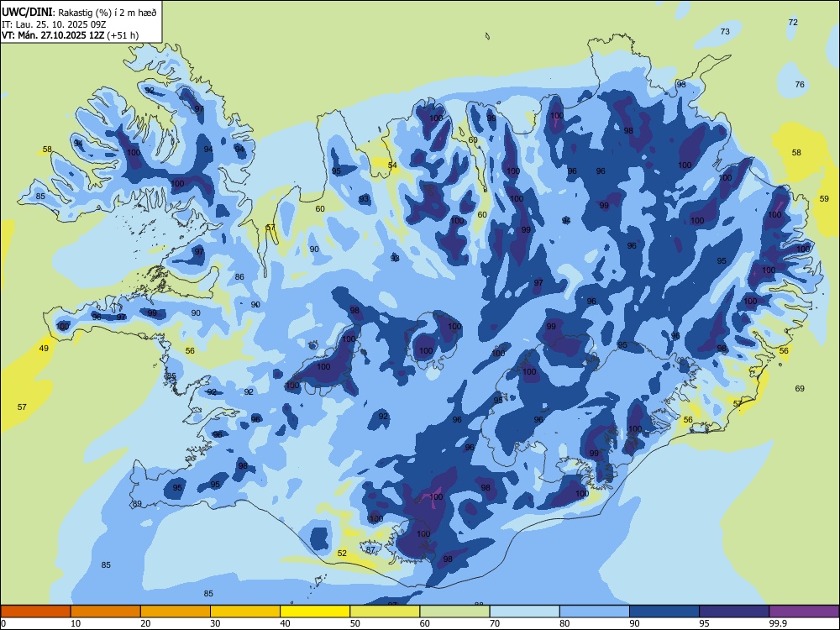Click the humidity value '76' offshore
Viewport: 840px width, 630px height.
[x=800, y=84]
